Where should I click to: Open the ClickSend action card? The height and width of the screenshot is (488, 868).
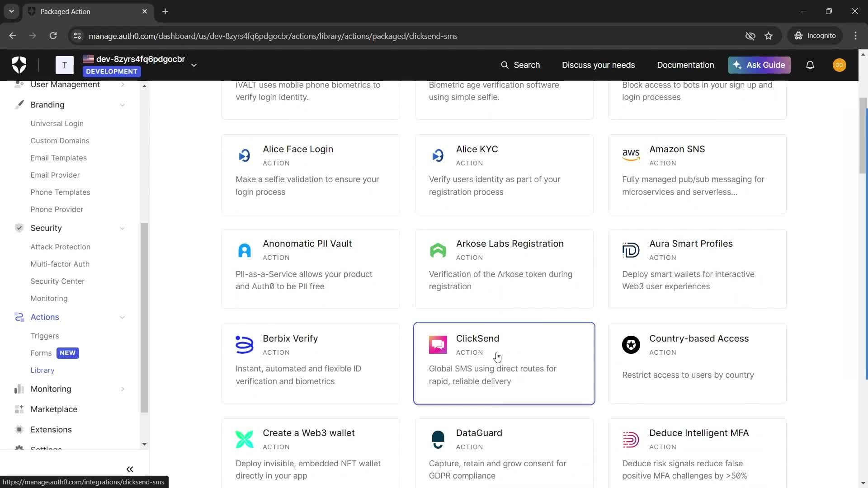[504, 363]
